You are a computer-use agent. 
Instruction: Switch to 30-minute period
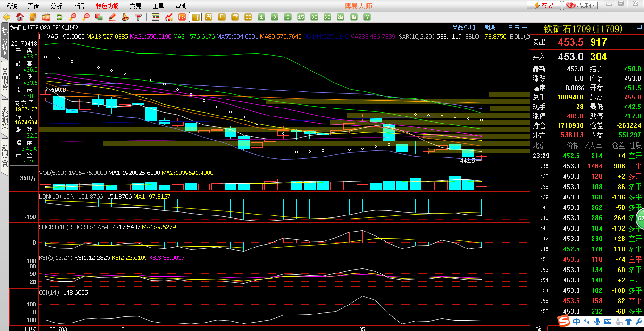coord(314,17)
